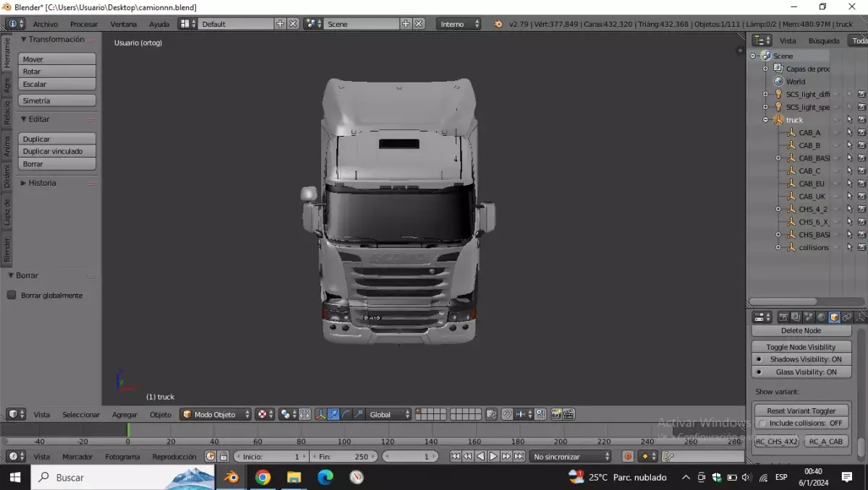Open the Objeto menu in the 3D view header
Screen dimensions: 868x490
tap(158, 414)
